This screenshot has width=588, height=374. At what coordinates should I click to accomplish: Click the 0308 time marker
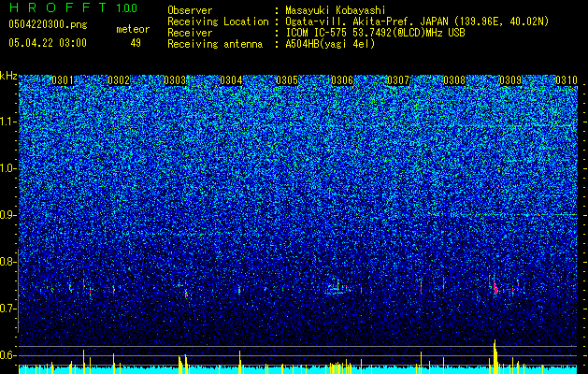pos(454,80)
